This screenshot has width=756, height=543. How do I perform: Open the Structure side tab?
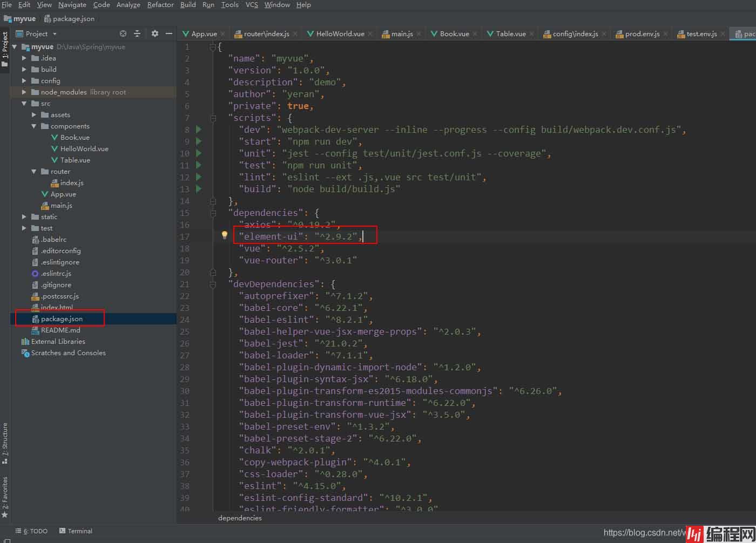coord(5,444)
